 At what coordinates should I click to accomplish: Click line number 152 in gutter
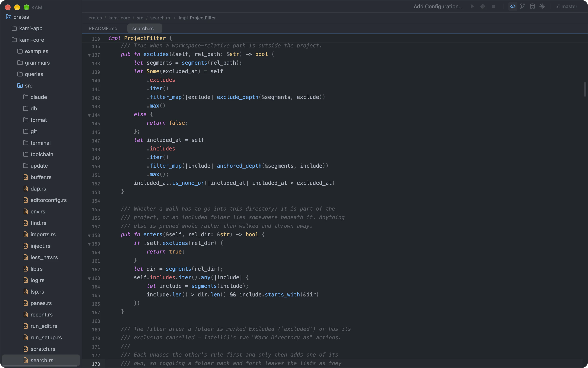[96, 184]
